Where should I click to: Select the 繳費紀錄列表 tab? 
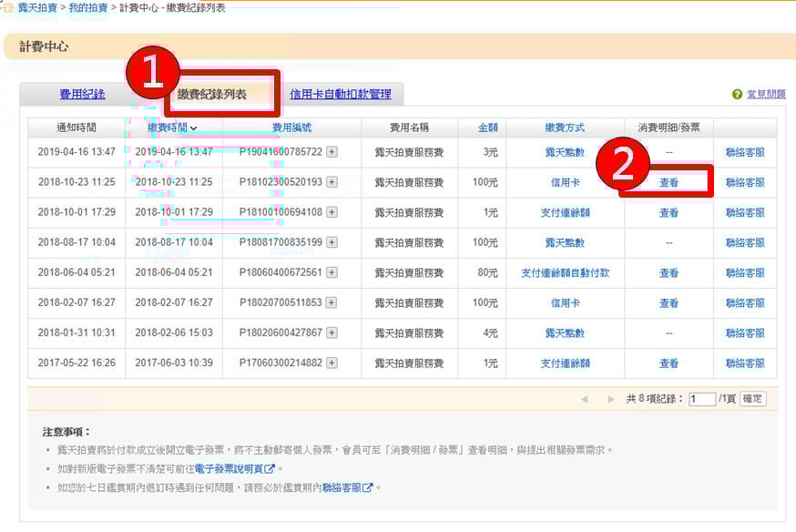(x=212, y=94)
